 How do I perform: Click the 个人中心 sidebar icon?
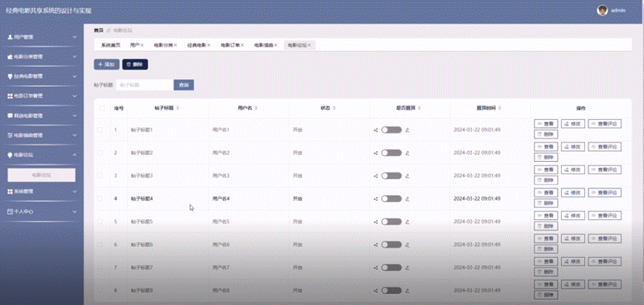click(10, 211)
